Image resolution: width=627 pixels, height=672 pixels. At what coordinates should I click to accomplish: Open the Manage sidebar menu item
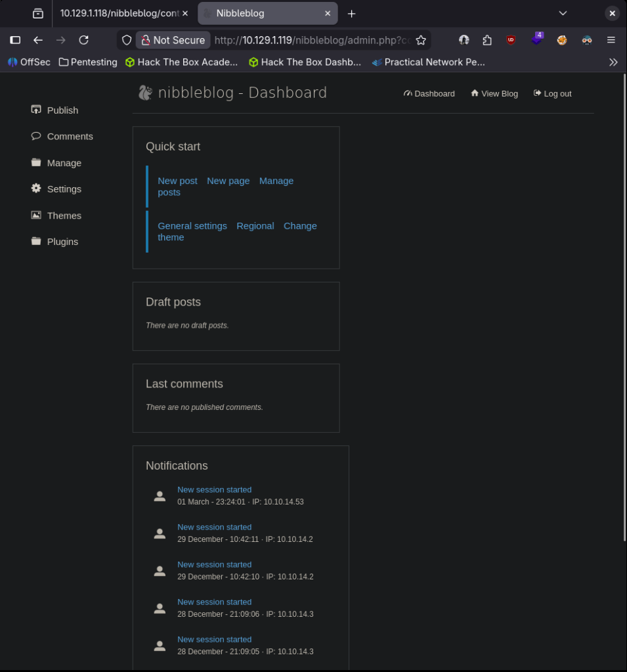pos(64,163)
